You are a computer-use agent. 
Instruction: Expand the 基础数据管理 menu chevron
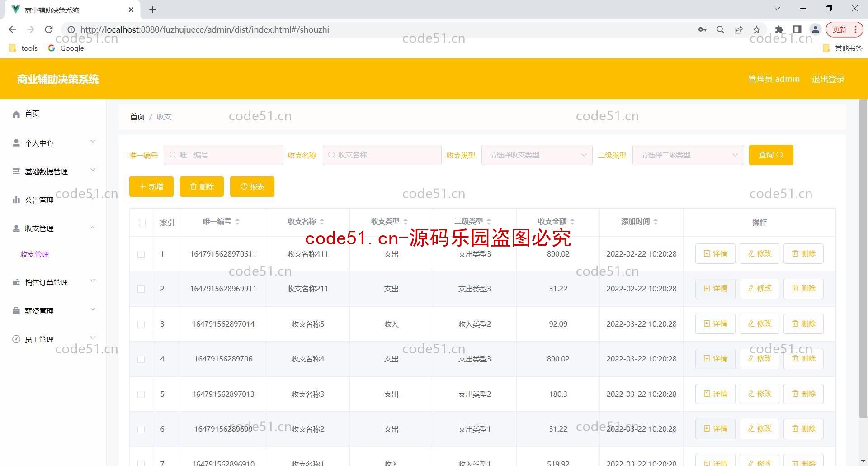coord(93,170)
